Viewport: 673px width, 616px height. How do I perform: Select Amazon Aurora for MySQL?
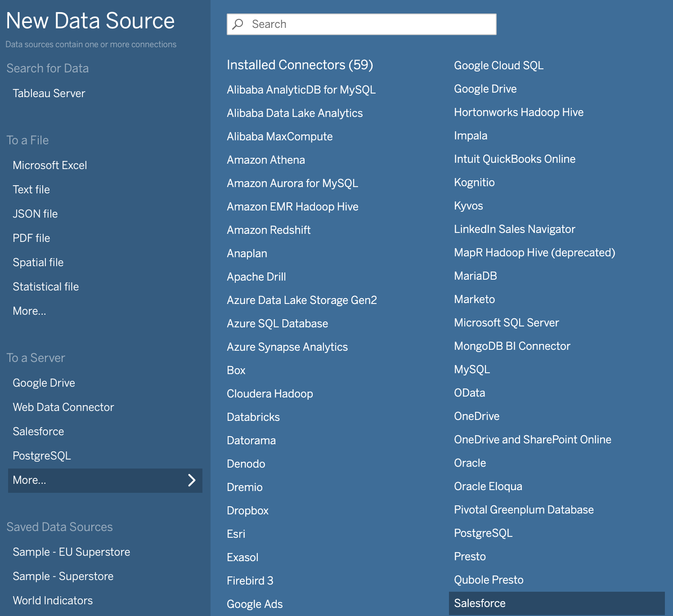click(292, 183)
